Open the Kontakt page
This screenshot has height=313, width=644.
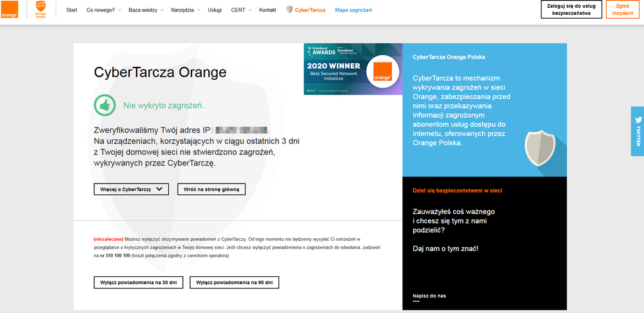(268, 10)
